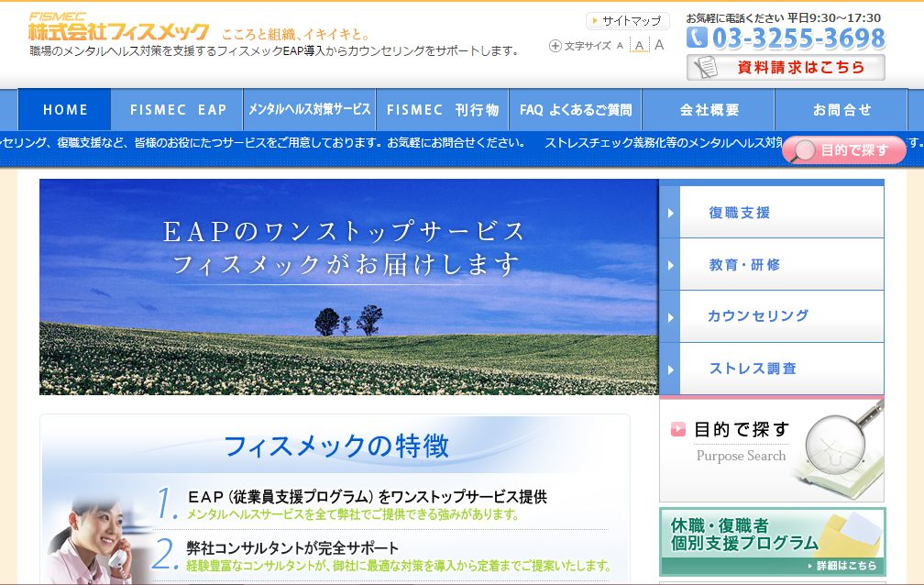Click the hero landscape banner image
This screenshot has height=585, width=924.
point(348,287)
